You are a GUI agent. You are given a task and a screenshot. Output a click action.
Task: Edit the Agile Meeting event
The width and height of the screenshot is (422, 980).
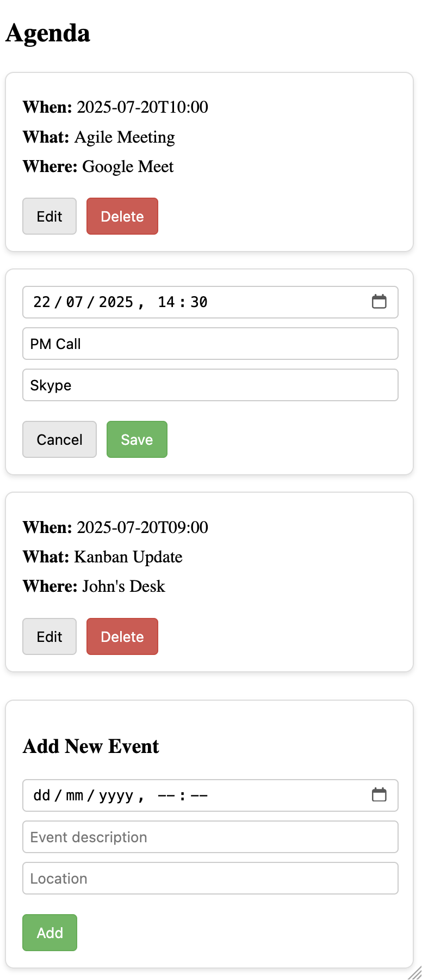[x=49, y=216]
